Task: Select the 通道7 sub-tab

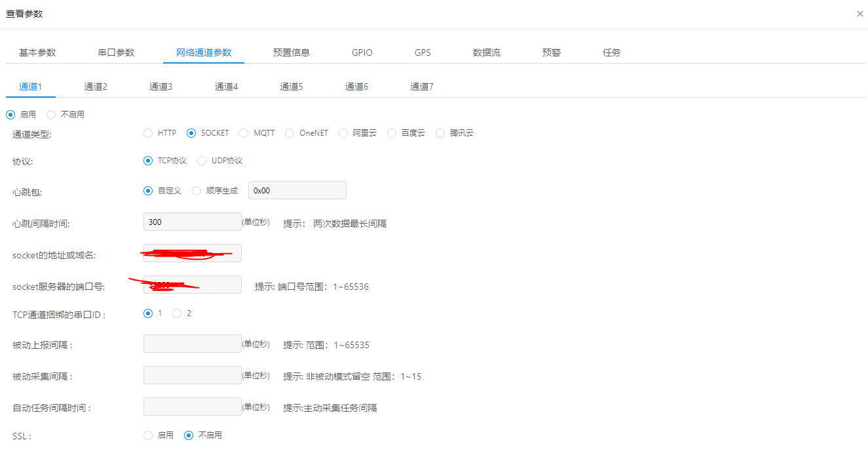Action: [422, 87]
